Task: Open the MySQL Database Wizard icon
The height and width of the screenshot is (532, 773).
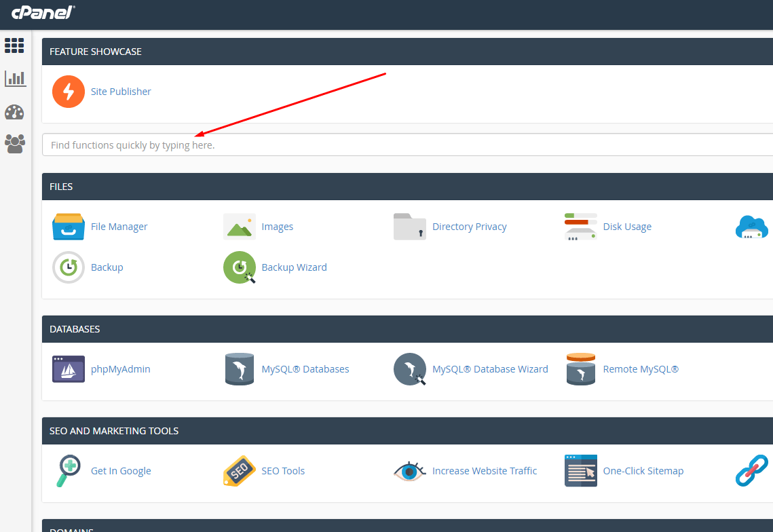Action: pos(410,369)
